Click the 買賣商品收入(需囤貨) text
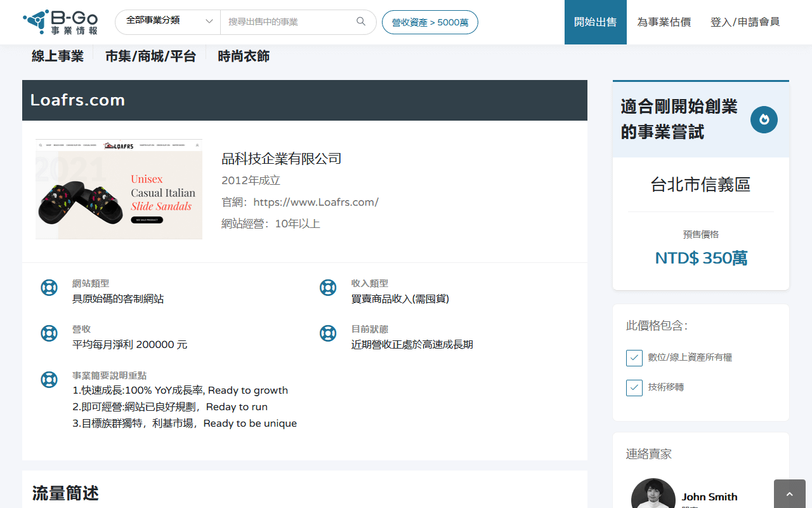812x508 pixels. 400,299
